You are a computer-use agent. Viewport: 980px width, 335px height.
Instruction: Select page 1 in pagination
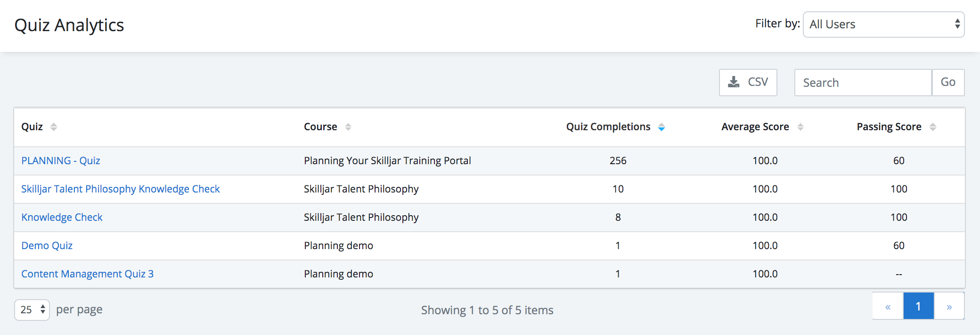[919, 306]
